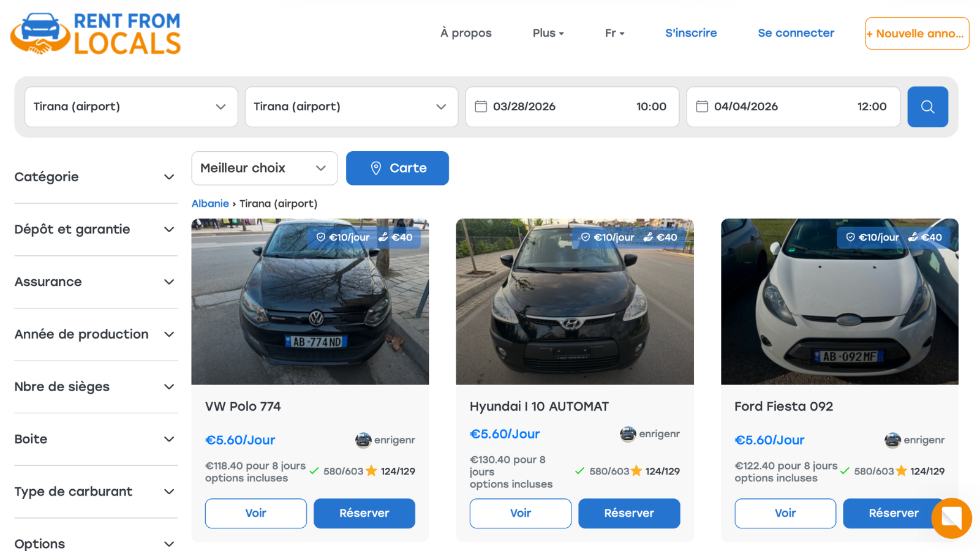Open the Tirana (airport) pickup location dropdown
Screen dimensions: 980x551
click(x=130, y=107)
